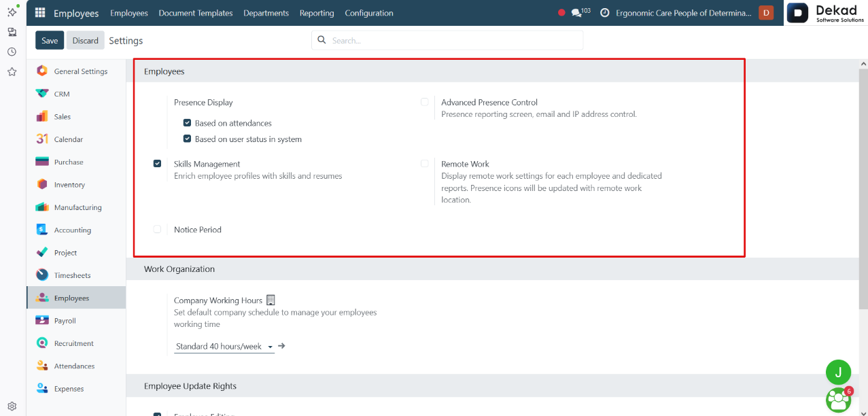Click the scrollbar up arrow
868x416 pixels.
[863, 64]
